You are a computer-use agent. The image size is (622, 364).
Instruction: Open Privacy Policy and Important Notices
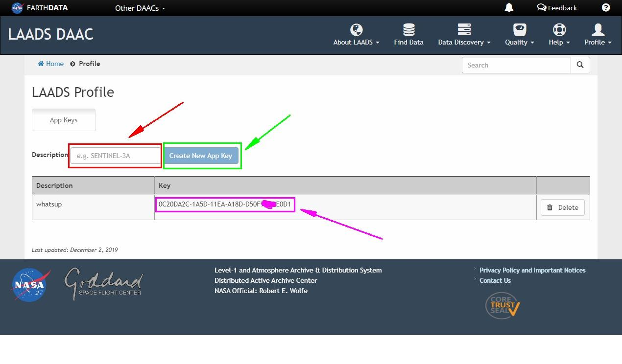[532, 270]
